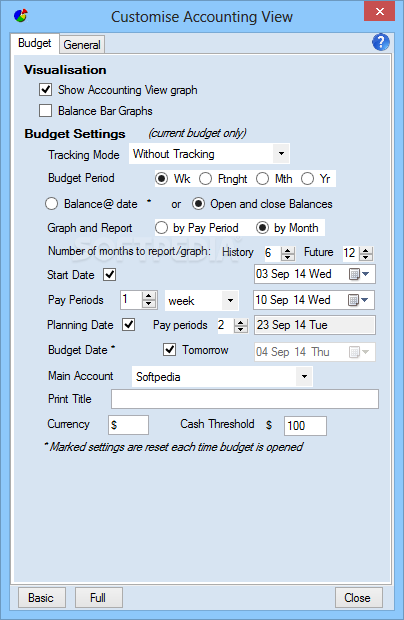Decrease Future months value
Viewport: 404px width, 620px height.
point(366,257)
